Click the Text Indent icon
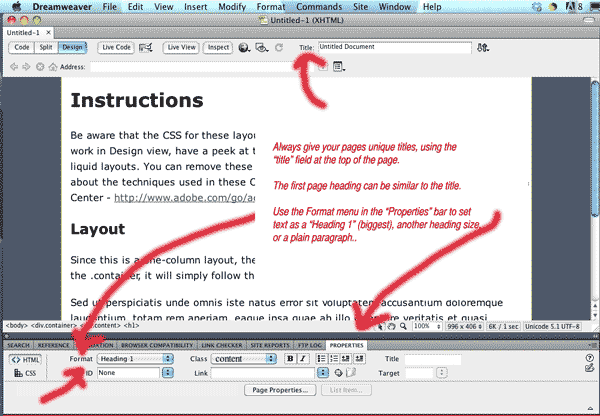This screenshot has width=600, height=416. [359, 359]
